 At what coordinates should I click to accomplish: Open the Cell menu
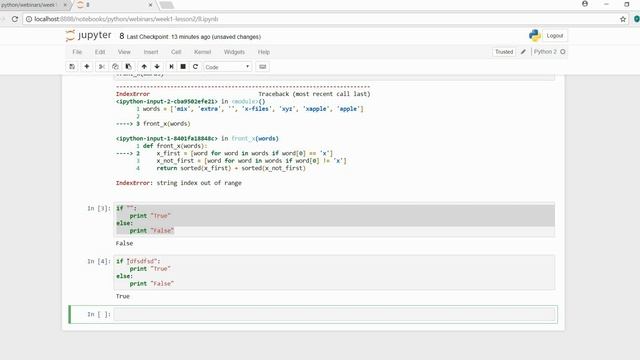coord(176,52)
